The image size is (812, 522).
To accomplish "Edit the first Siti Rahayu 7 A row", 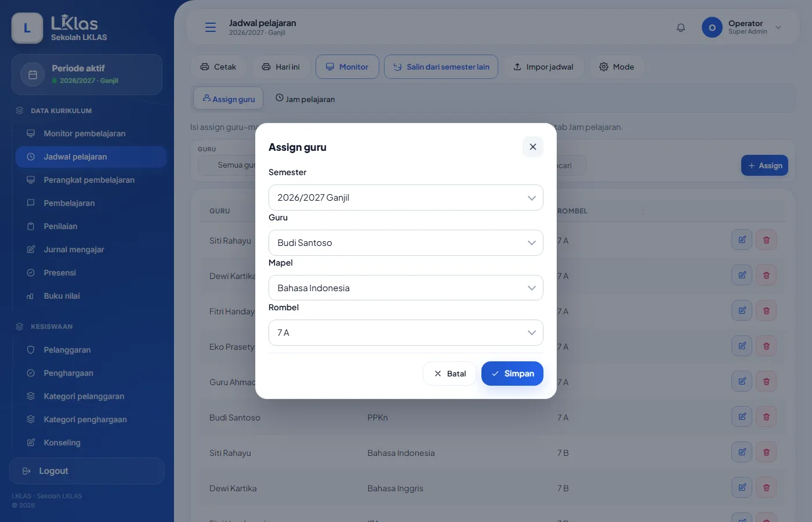I will [x=742, y=240].
